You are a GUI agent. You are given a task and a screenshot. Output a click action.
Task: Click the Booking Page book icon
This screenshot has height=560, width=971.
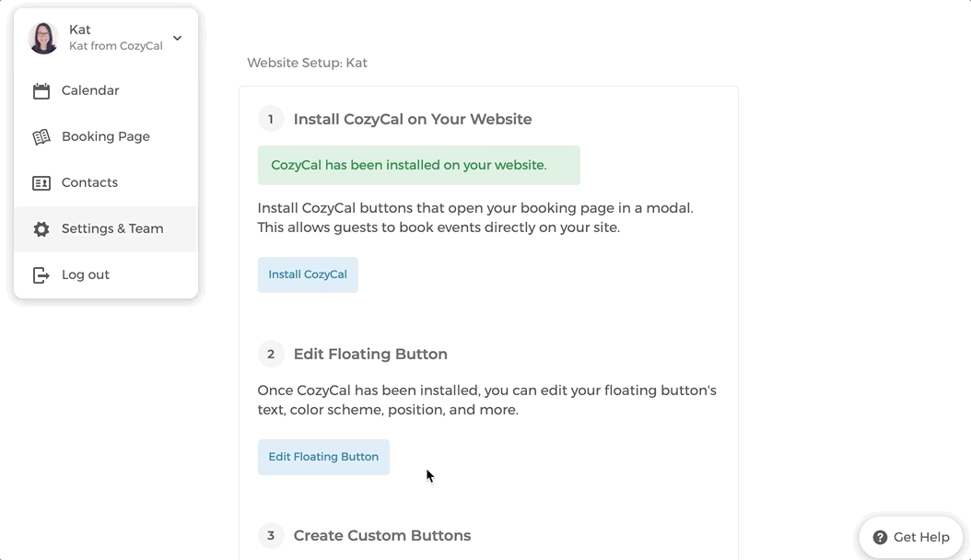click(x=41, y=137)
